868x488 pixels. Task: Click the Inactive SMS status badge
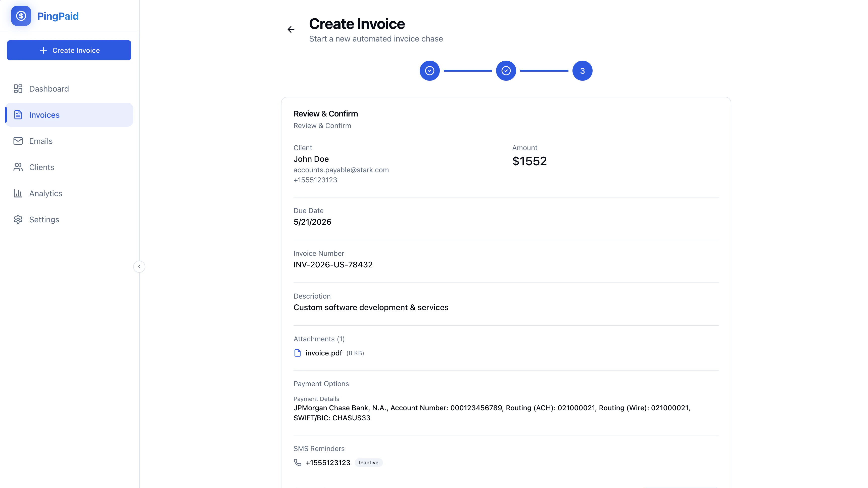368,463
